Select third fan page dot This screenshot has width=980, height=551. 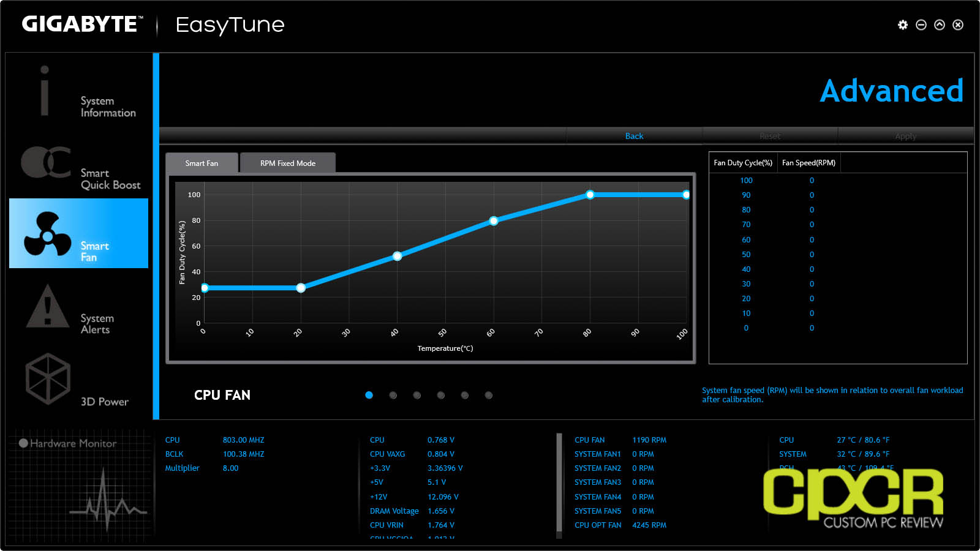coord(417,395)
